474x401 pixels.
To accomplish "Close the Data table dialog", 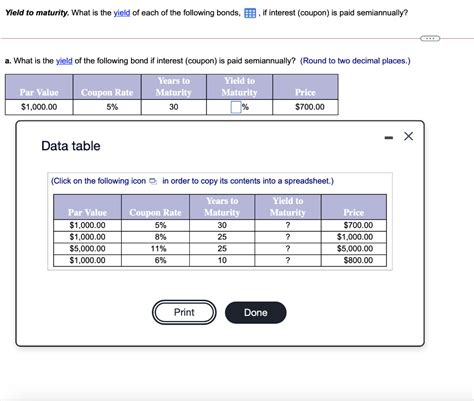I will [408, 136].
